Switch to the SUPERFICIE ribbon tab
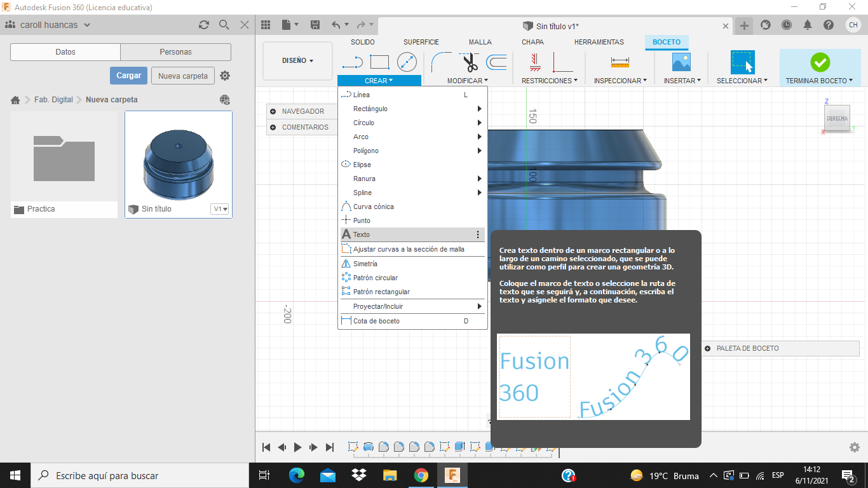The height and width of the screenshot is (488, 868). (x=421, y=42)
